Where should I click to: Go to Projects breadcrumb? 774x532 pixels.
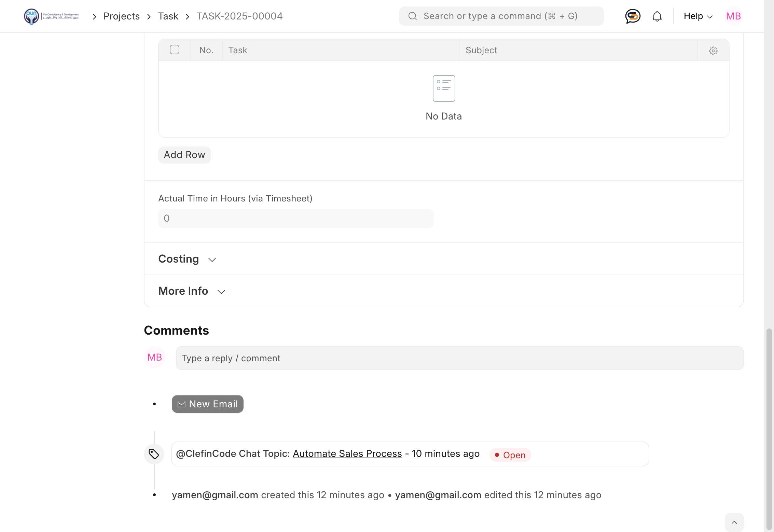[121, 16]
